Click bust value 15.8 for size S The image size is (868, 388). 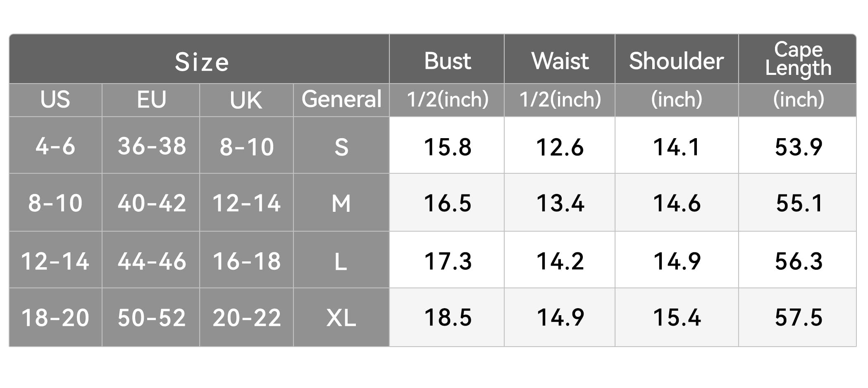(447, 147)
